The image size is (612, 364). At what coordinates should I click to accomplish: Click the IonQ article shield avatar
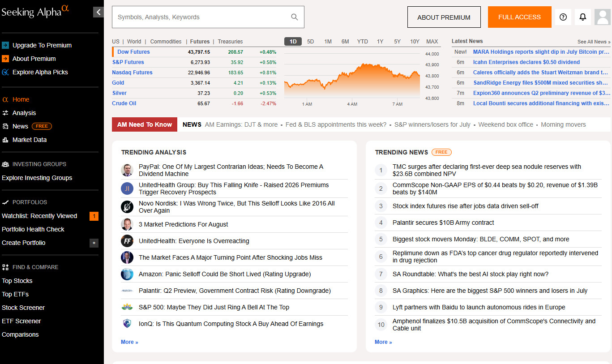127,324
